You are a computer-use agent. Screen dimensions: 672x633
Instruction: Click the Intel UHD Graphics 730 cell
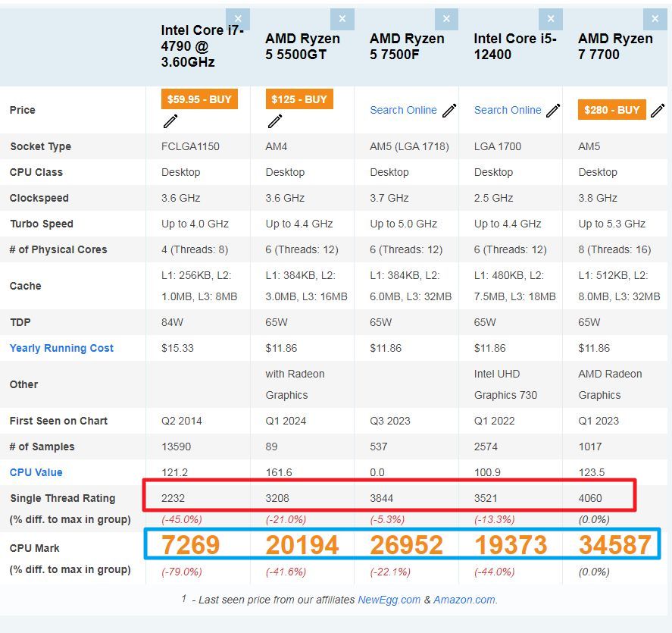505,384
